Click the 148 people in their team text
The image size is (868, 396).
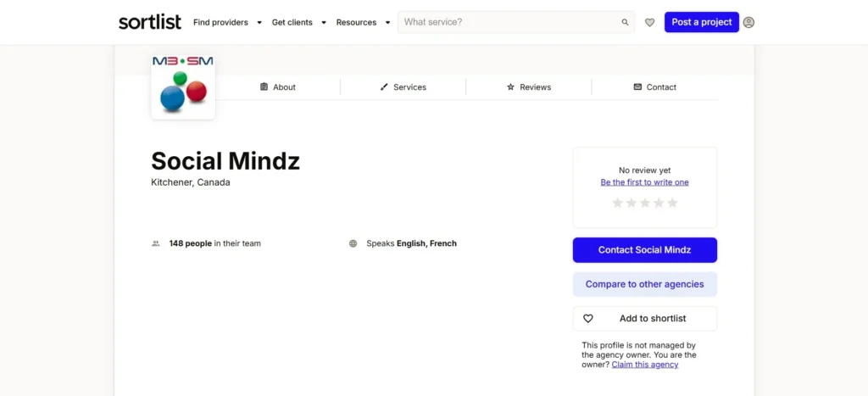pos(214,243)
